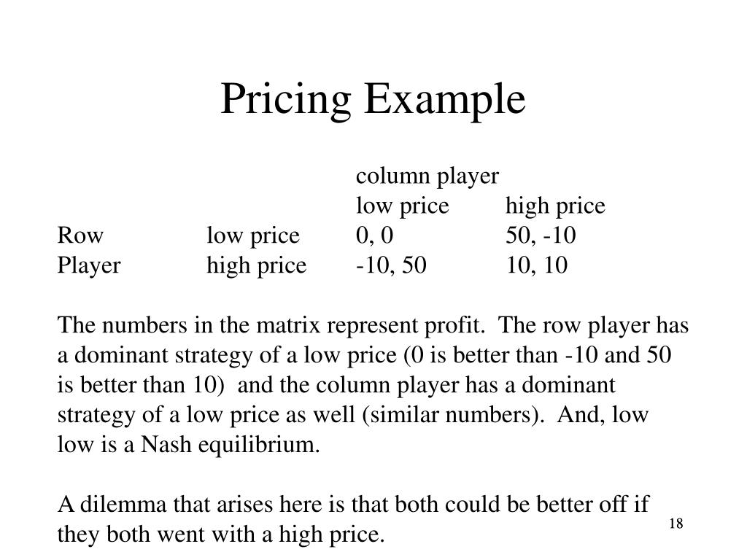This screenshot has height=560, width=747.
Task: Select the Player label
Action: (89, 265)
